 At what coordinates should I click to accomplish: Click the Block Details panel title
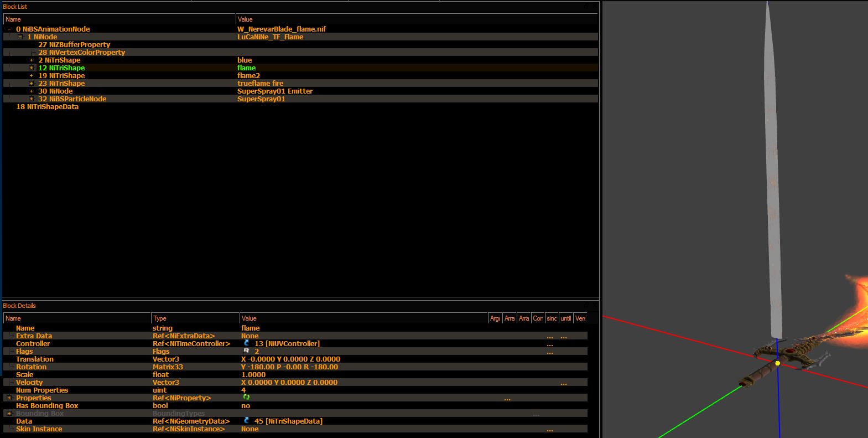(x=19, y=306)
